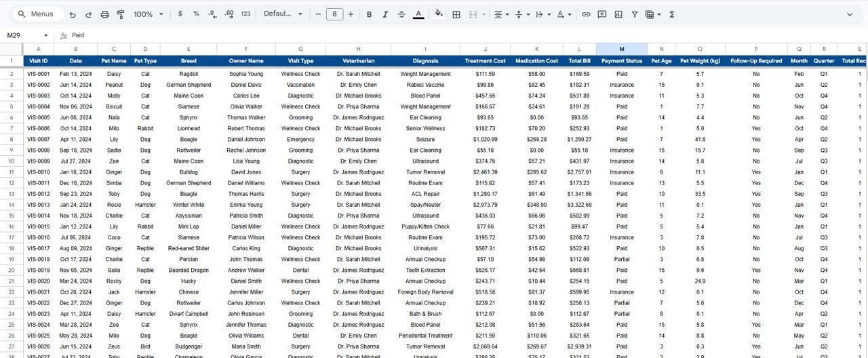Select the breed cell Bearded Dragon
Viewport: 868px width, 358px height.
(189, 270)
